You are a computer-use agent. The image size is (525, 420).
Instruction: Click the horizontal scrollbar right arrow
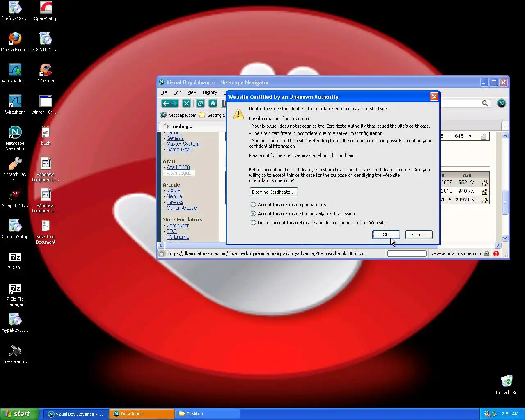coord(498,245)
